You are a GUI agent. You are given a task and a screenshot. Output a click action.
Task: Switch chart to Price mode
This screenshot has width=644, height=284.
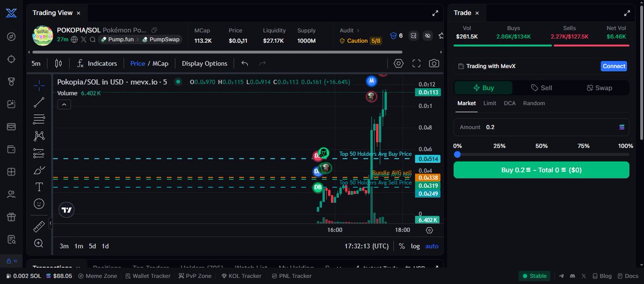tap(137, 63)
